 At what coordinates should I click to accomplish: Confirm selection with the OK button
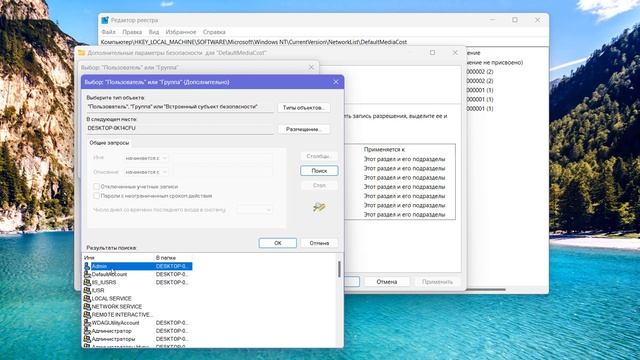278,243
